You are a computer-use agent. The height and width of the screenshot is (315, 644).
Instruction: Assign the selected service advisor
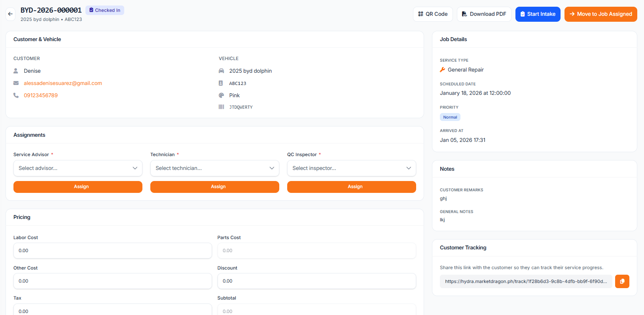pos(78,187)
